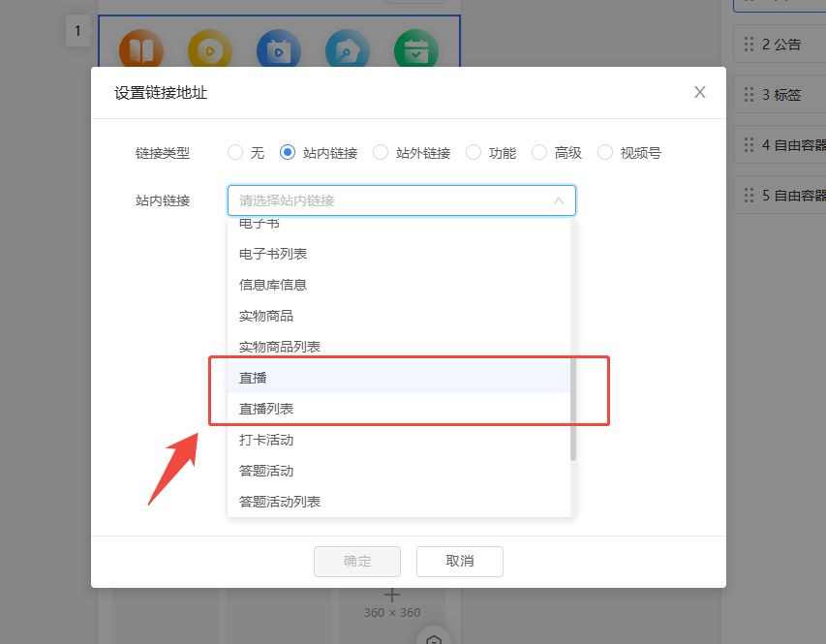Collapse the 站内链接 dropdown via its chevron arrow

559,200
